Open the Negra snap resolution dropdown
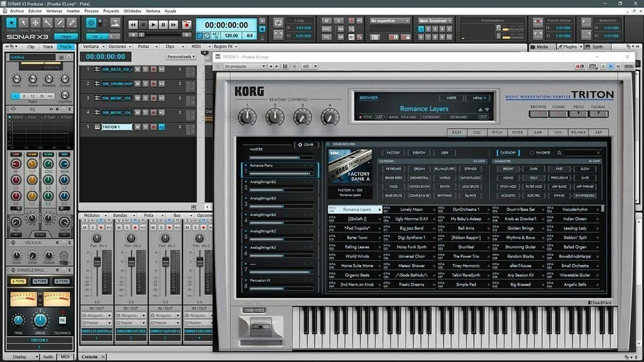Image resolution: width=644 pixels, height=362 pixels. pos(67,36)
